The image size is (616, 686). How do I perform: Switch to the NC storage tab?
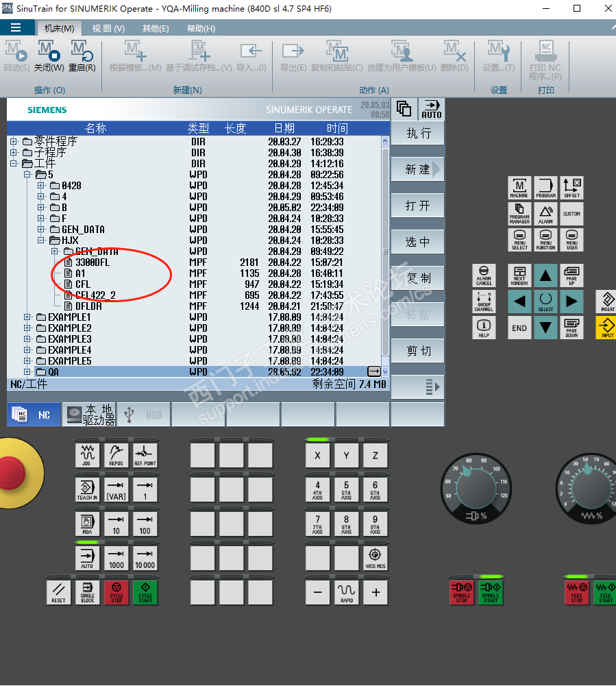pos(34,415)
